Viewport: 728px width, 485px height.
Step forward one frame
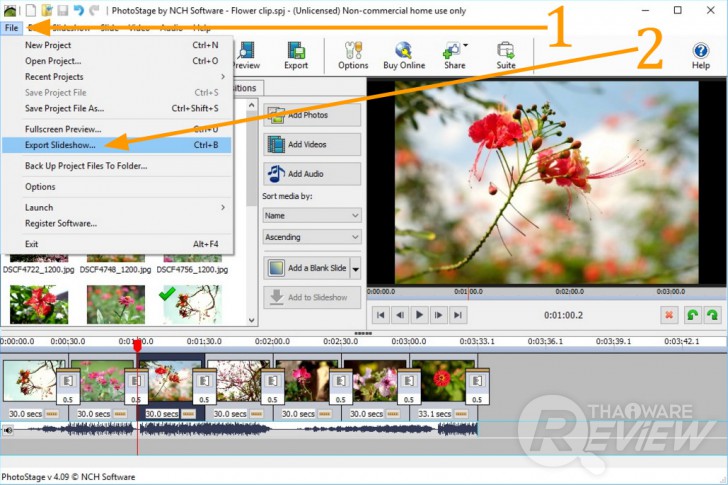coord(438,315)
